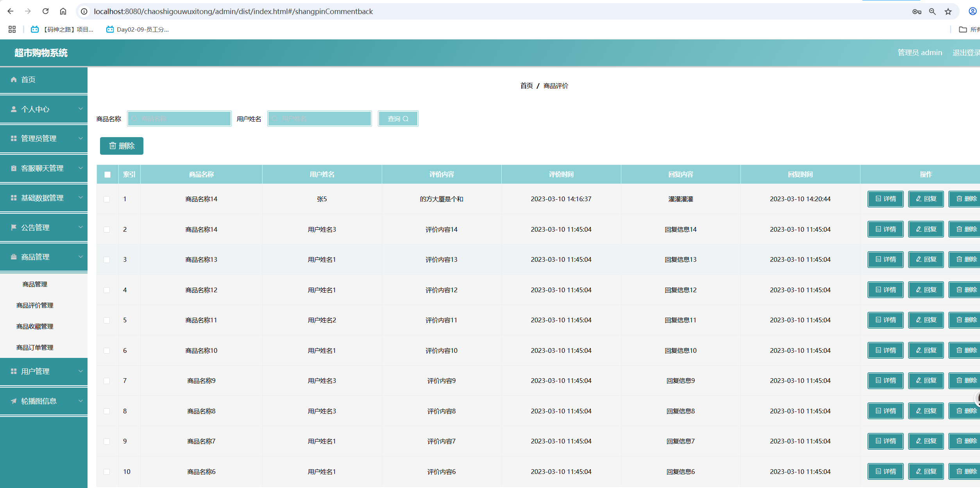Screen dimensions: 980x488
Task: Go back using the browser back arrow
Action: pyautogui.click(x=11, y=11)
